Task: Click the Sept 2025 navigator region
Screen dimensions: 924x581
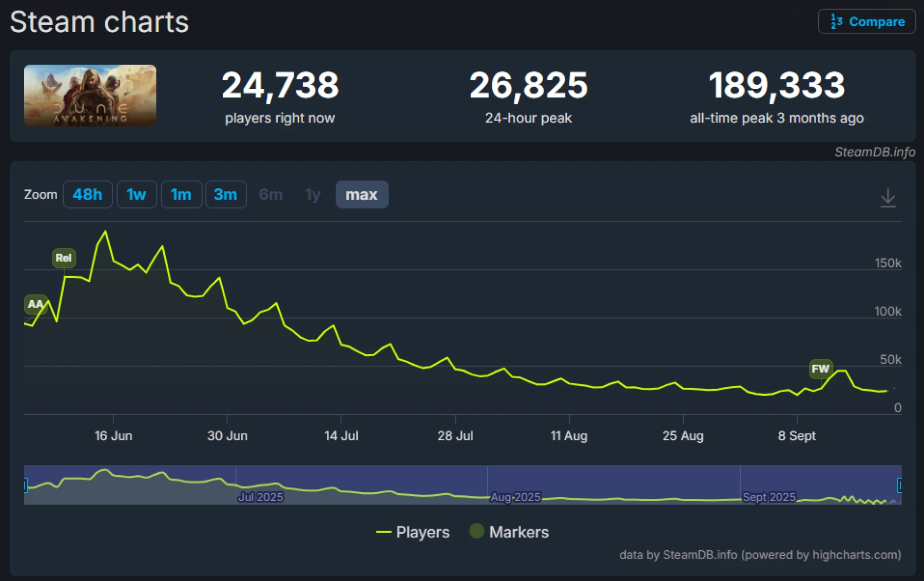Action: (821, 485)
